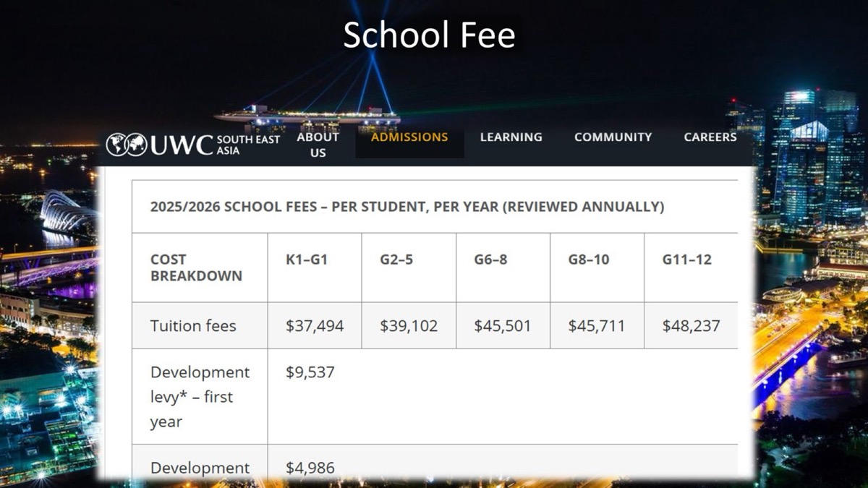The image size is (868, 488).
Task: Click the Tuition fees row label
Action: 193,325
